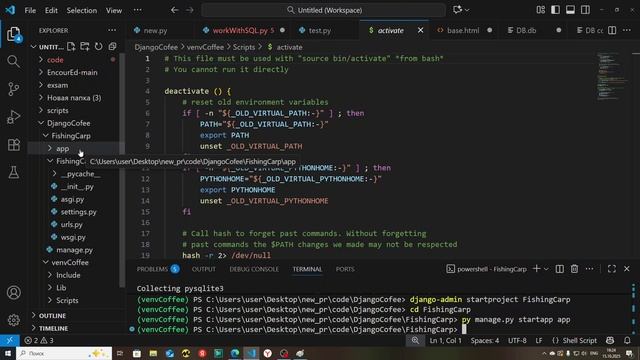Toggle the bottom panel visibility
The image size is (640, 360).
[570, 10]
